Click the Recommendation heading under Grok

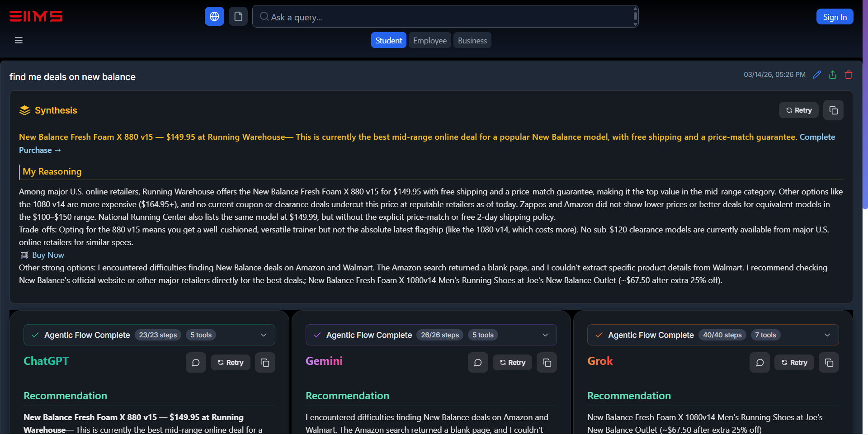[x=629, y=396]
